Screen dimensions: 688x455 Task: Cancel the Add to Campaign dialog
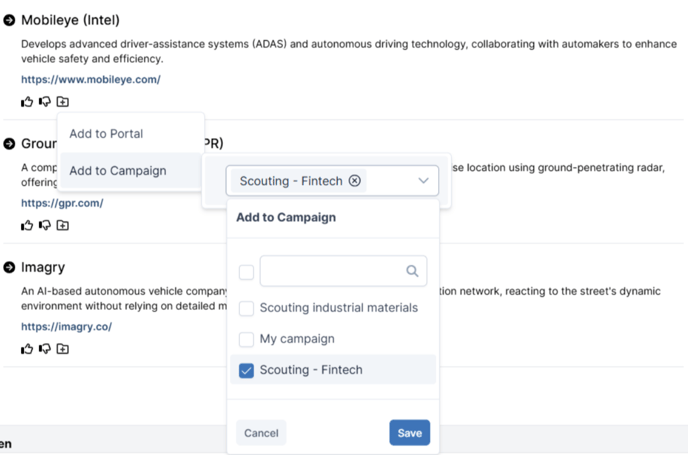coord(261,433)
